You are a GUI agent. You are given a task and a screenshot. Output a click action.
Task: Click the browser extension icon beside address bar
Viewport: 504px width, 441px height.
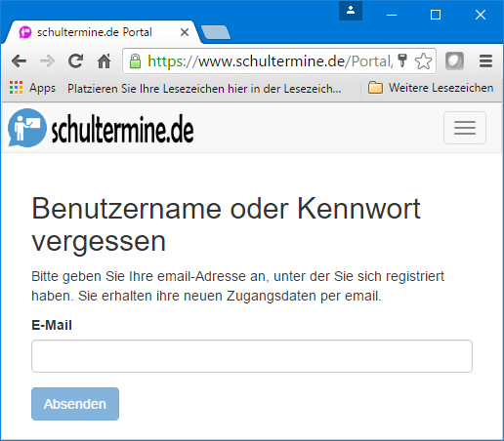[x=454, y=60]
